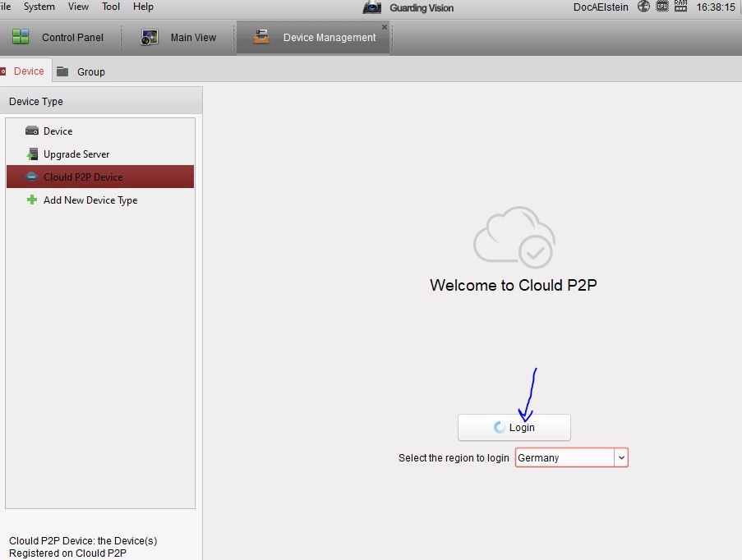Click the region dropdown arrow

tap(621, 458)
